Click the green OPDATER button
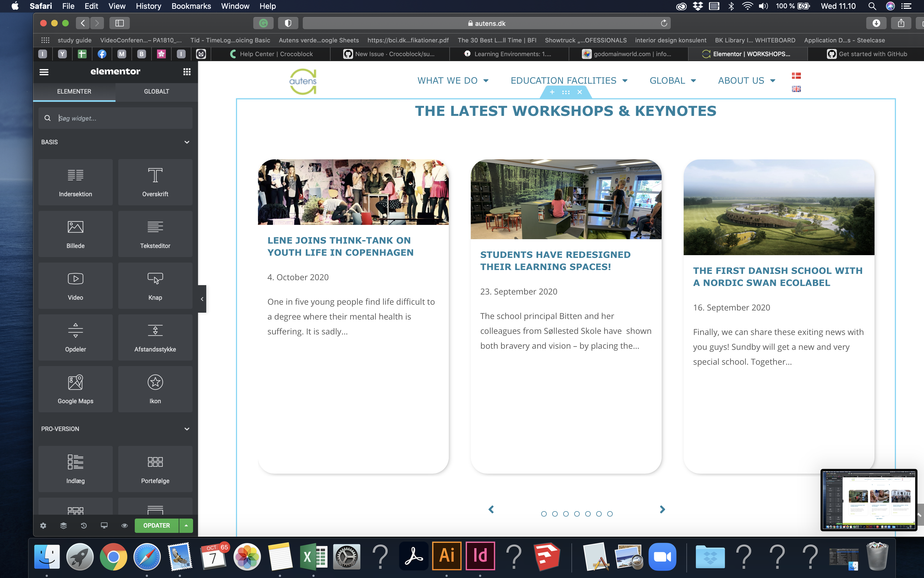This screenshot has height=578, width=924. (x=156, y=526)
